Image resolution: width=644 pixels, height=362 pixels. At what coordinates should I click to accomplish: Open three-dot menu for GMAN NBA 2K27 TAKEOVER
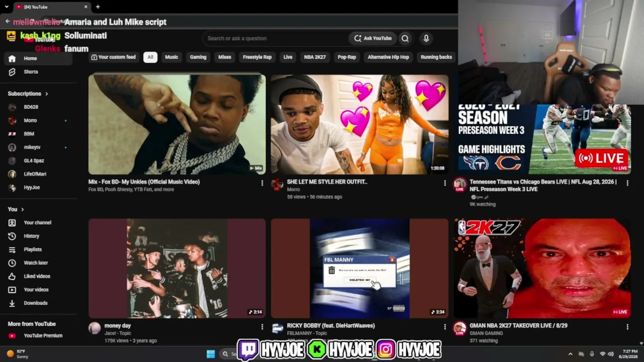click(x=627, y=327)
